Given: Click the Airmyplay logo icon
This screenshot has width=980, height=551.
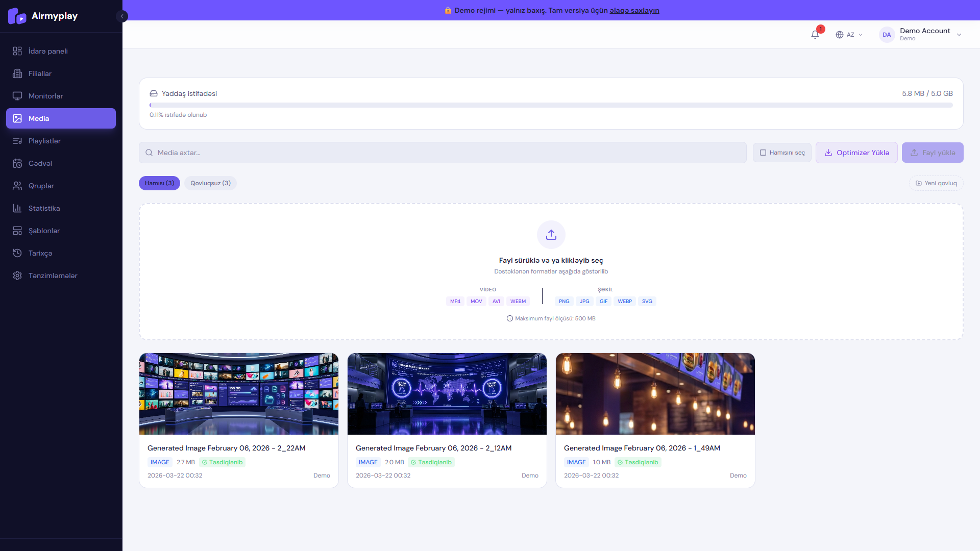Looking at the screenshot, I should [x=17, y=16].
